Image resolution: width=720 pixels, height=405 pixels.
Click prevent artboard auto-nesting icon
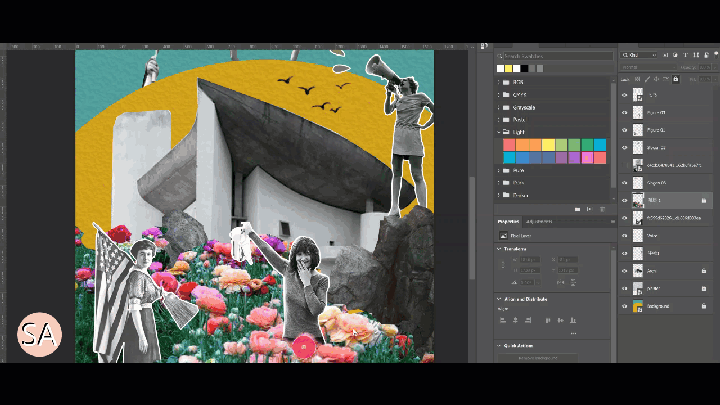(x=666, y=79)
